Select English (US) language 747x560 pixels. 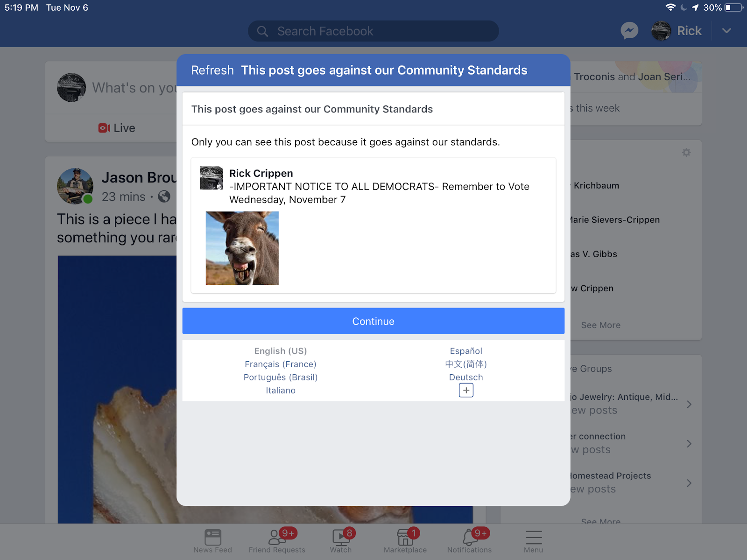pyautogui.click(x=281, y=351)
